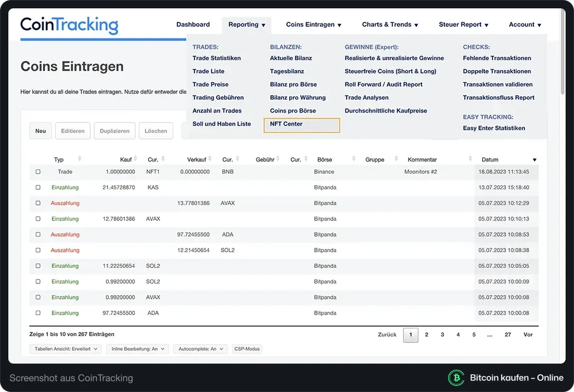574x392 pixels.
Task: Open Trade Statistiken menu entry
Action: [x=217, y=58]
